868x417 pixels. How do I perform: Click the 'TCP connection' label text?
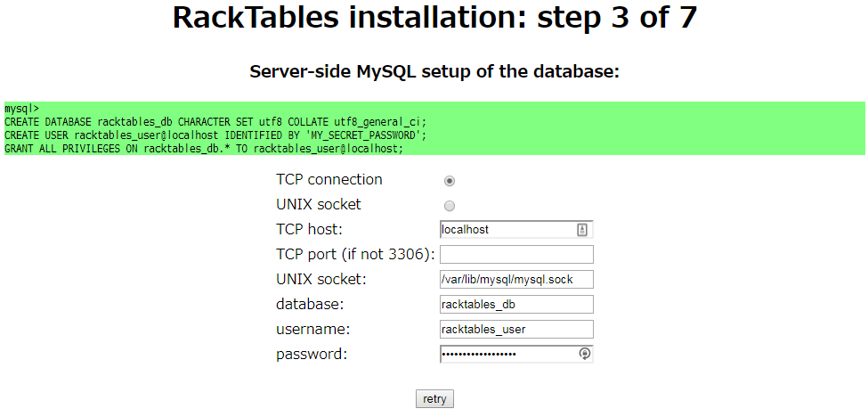329,179
